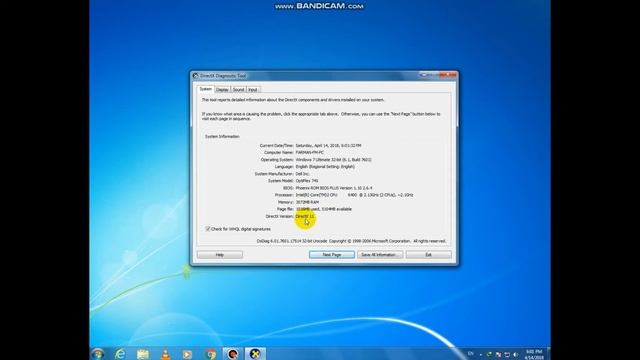
Task: Click the Show desktop strip
Action: pyautogui.click(x=549, y=354)
